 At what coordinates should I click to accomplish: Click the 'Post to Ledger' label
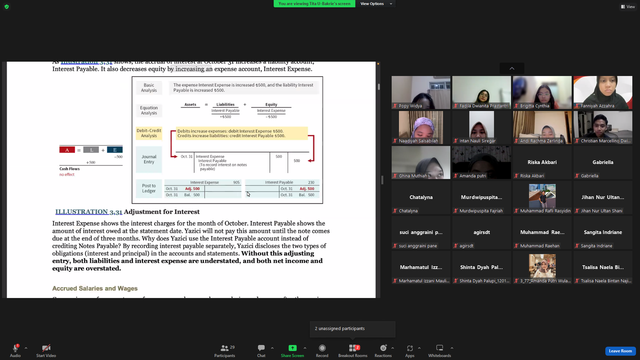pos(149,188)
